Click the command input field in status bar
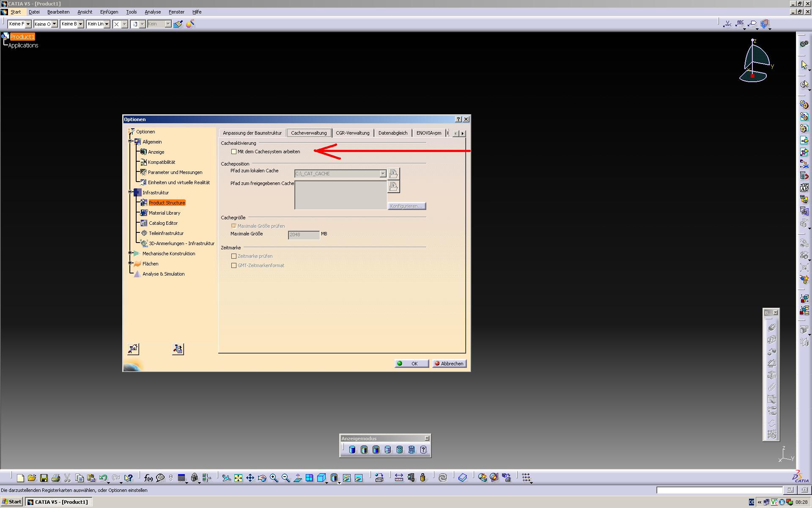 click(x=719, y=490)
